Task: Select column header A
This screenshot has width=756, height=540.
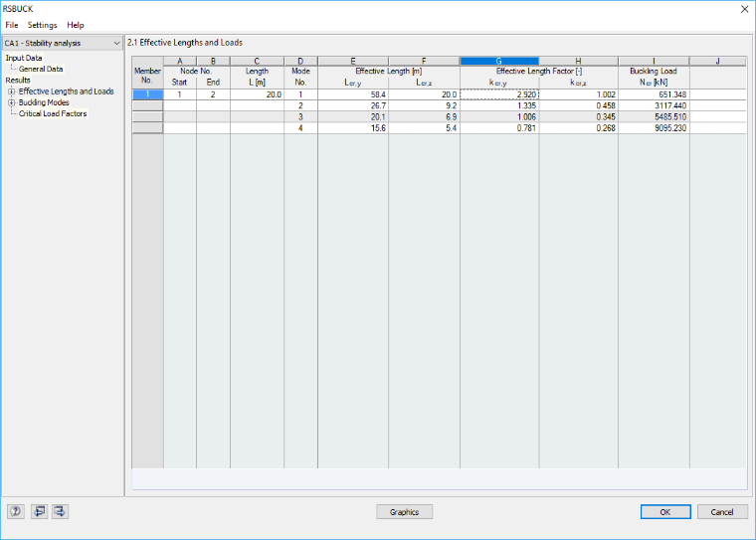Action: [180, 61]
